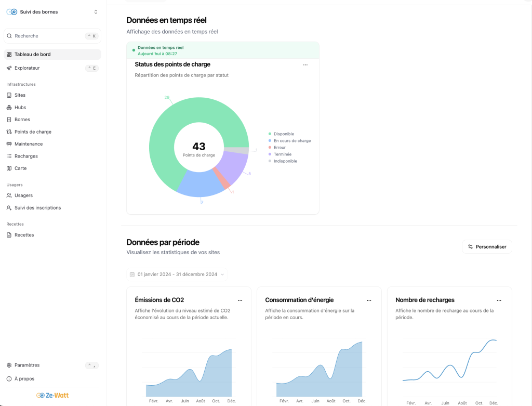
Task: Click the Ze-Watt logo at the bottom
Action: pos(52,395)
